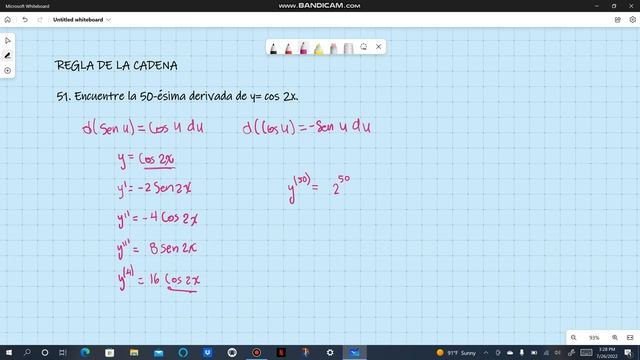
Task: Open the Share whiteboard option
Action: pyautogui.click(x=618, y=20)
